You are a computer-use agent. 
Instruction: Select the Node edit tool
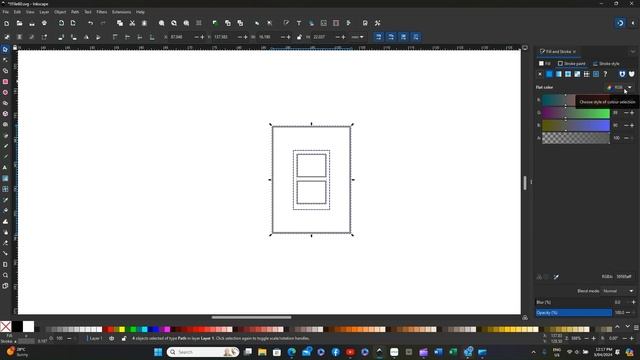[x=5, y=60]
